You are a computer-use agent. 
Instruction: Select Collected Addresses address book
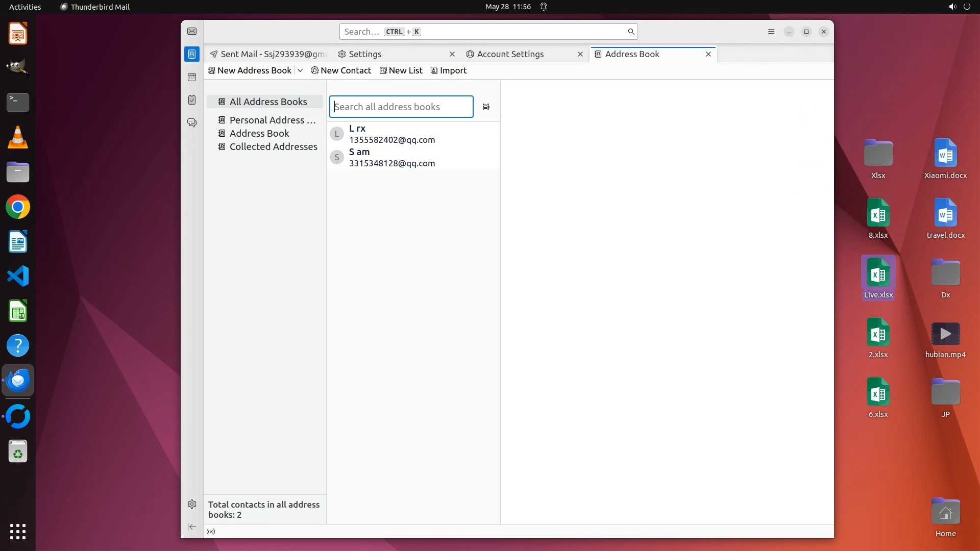point(273,146)
